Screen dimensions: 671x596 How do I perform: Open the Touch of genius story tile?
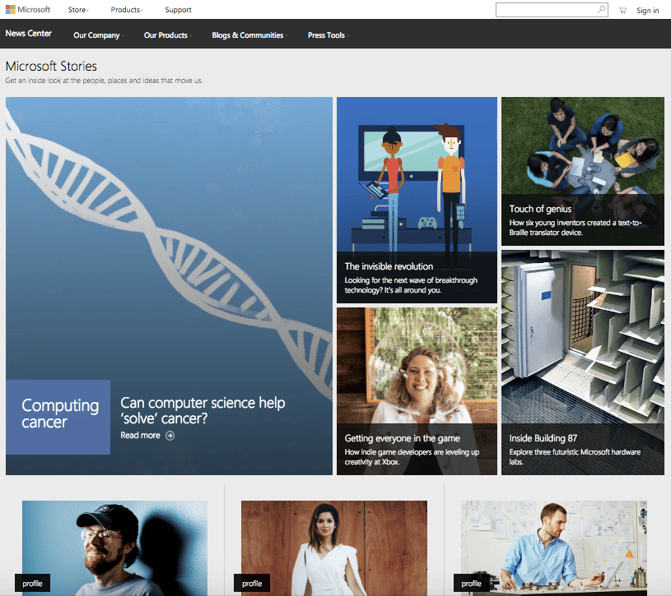pos(582,171)
